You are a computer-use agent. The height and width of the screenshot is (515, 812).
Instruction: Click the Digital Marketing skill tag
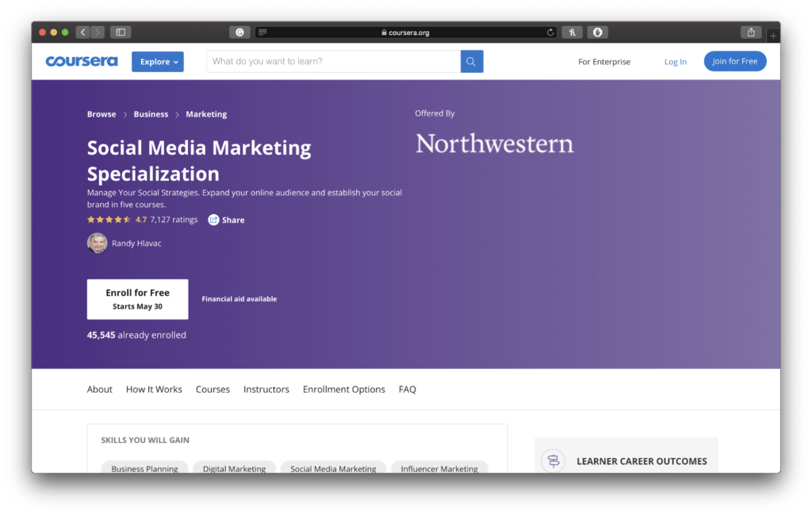[x=234, y=468]
